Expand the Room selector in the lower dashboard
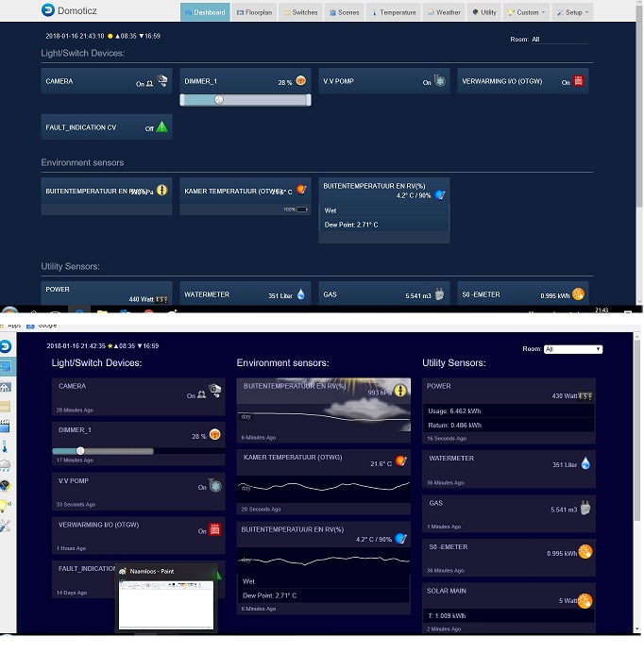644x653 pixels. (x=572, y=349)
